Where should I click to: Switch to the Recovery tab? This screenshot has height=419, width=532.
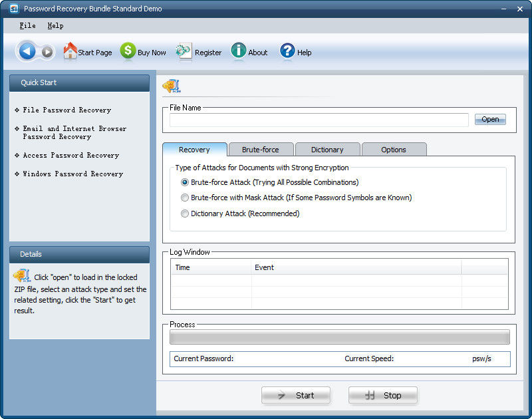tap(194, 150)
